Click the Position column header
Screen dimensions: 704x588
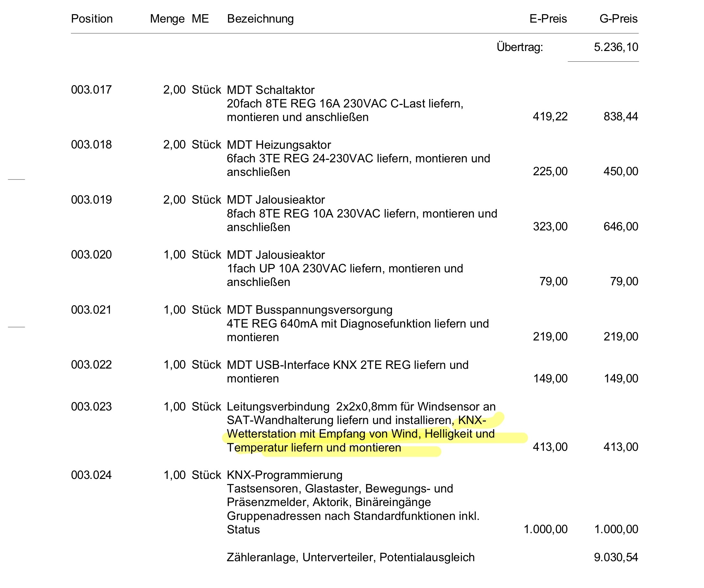(x=92, y=18)
